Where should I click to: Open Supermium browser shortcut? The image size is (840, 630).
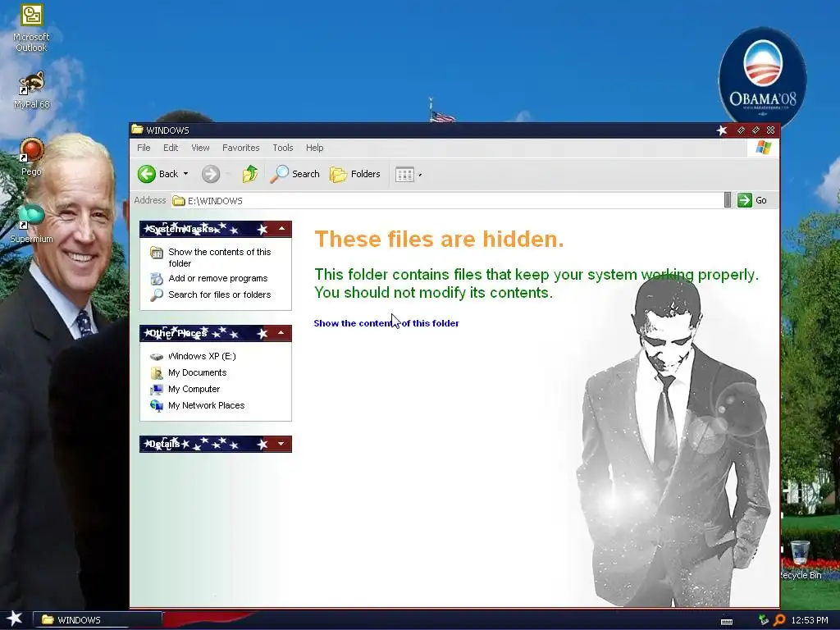31,224
